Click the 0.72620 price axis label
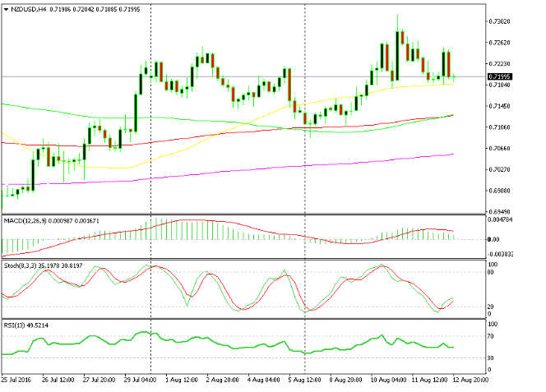Screen dimensions: 546x392 coord(499,43)
